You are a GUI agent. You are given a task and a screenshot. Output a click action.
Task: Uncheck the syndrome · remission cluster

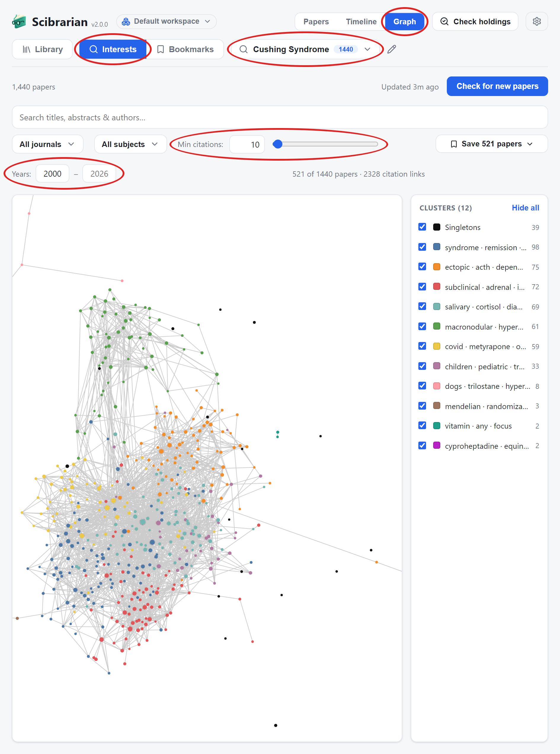click(x=422, y=247)
